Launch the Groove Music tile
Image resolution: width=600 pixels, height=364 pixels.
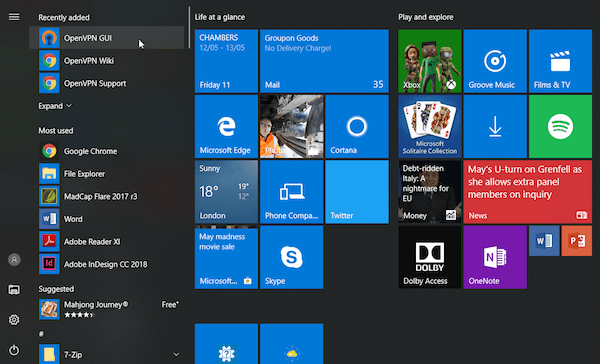(495, 61)
